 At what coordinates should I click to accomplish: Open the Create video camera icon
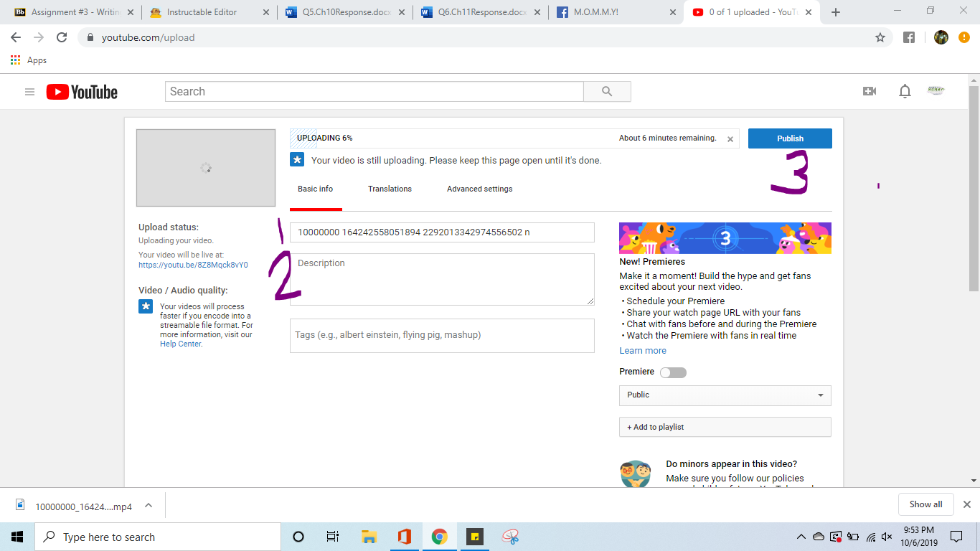(x=869, y=91)
